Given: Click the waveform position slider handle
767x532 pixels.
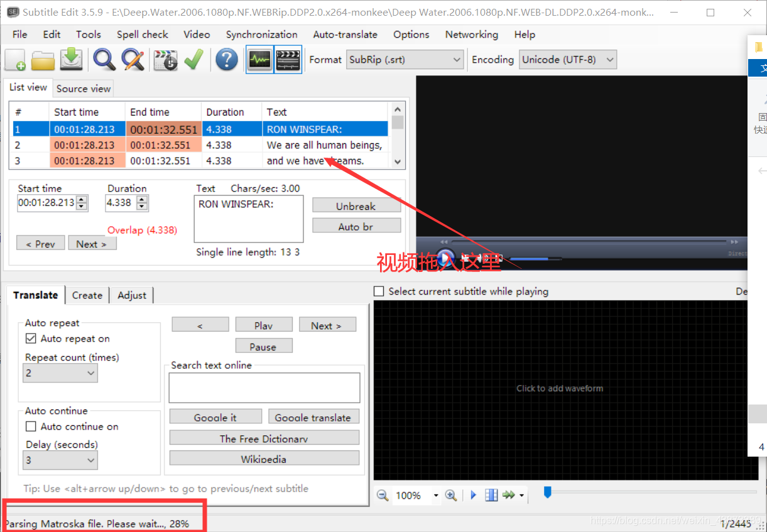Looking at the screenshot, I should pyautogui.click(x=547, y=492).
